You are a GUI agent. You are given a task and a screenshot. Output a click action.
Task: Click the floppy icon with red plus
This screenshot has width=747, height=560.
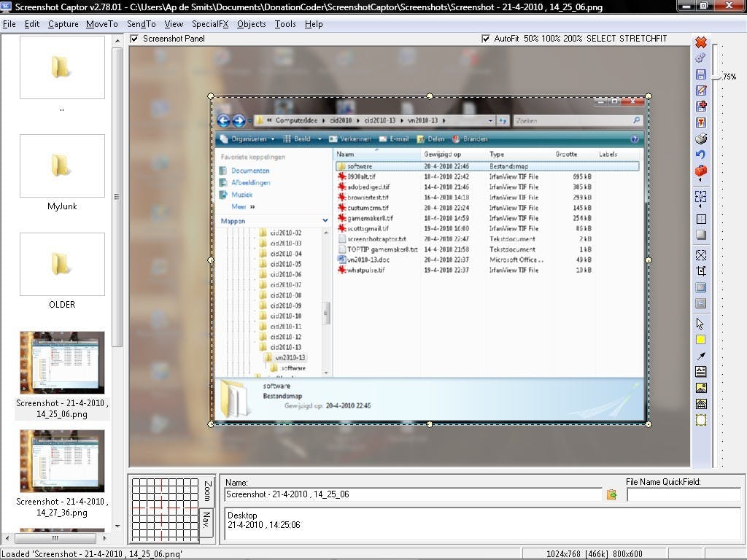tap(701, 106)
